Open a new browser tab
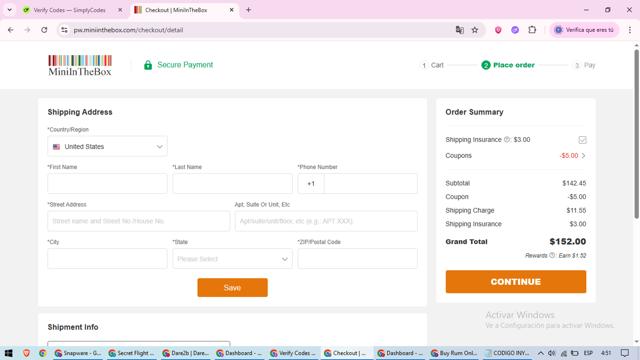This screenshot has height=360, width=640. (248, 10)
